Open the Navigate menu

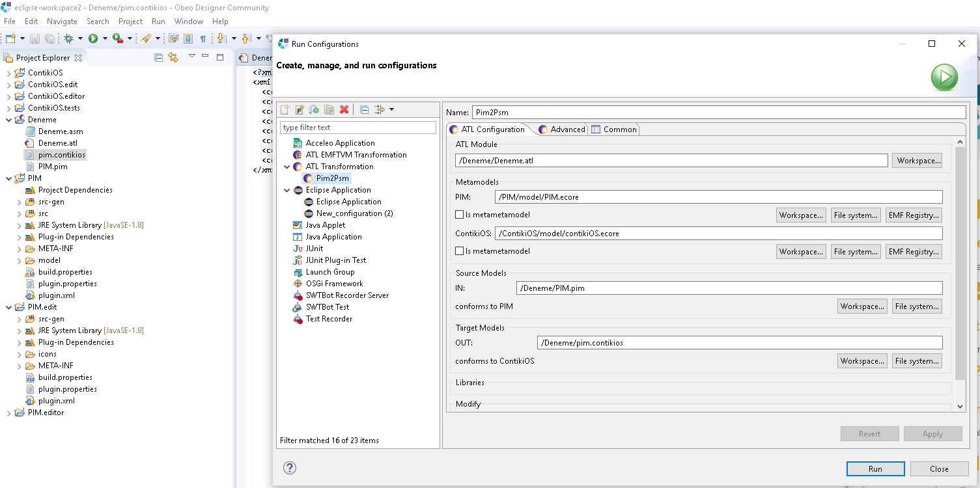click(x=62, y=21)
